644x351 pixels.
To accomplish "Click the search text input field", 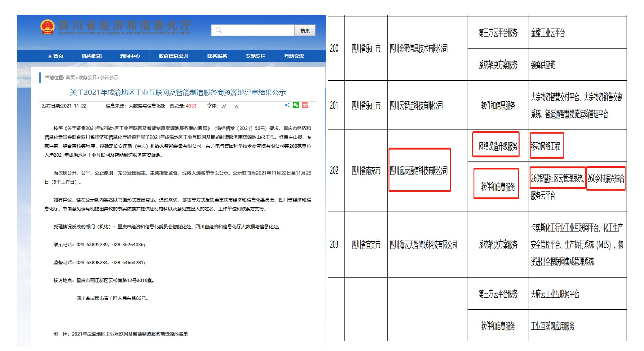I will pyautogui.click(x=253, y=30).
